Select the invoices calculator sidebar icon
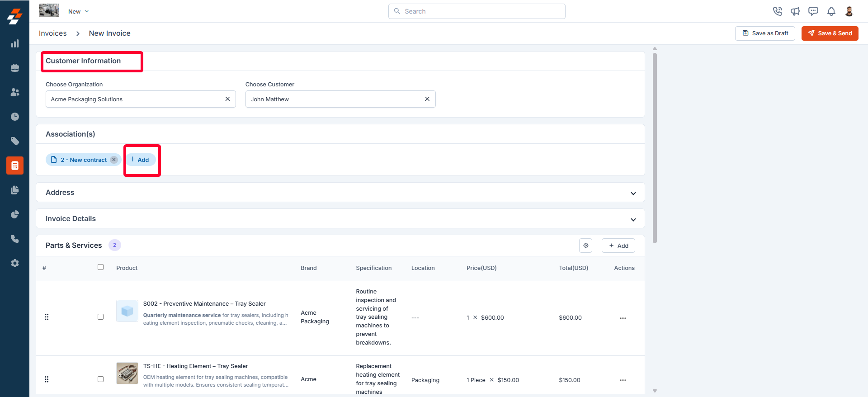 pyautogui.click(x=15, y=165)
